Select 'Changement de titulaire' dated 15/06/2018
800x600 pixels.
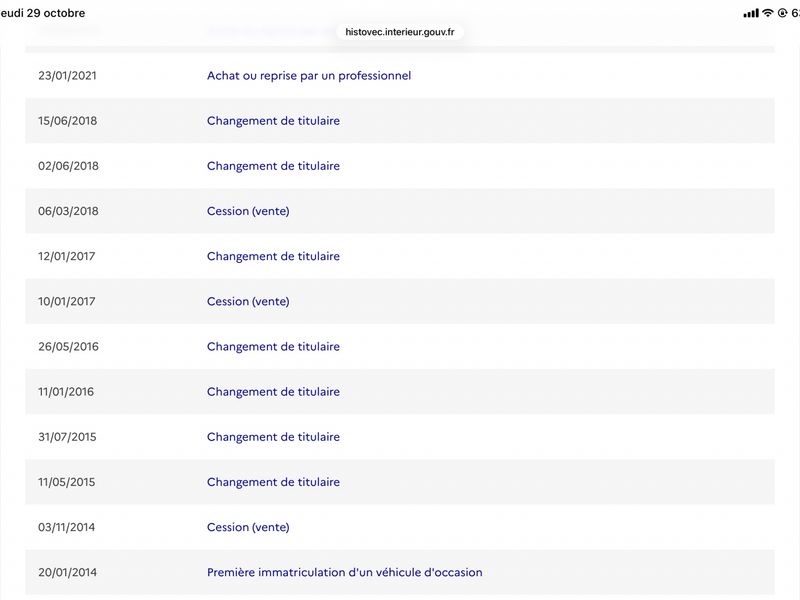point(273,121)
